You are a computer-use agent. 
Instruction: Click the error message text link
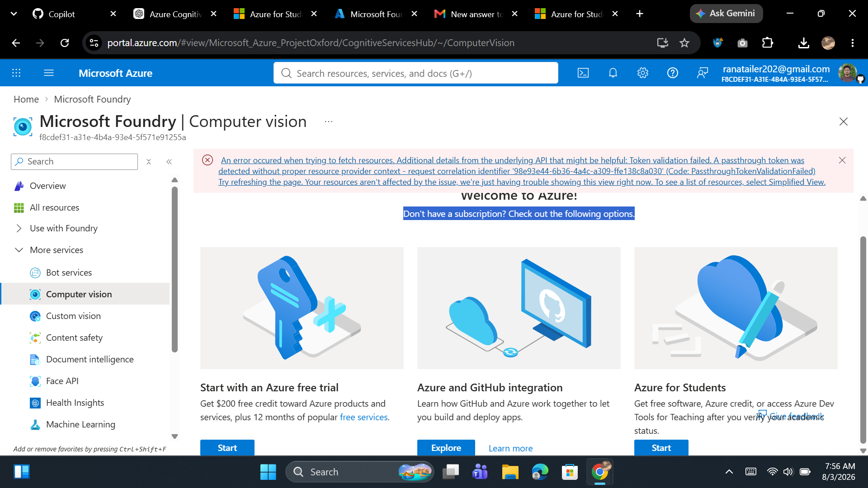pyautogui.click(x=522, y=171)
